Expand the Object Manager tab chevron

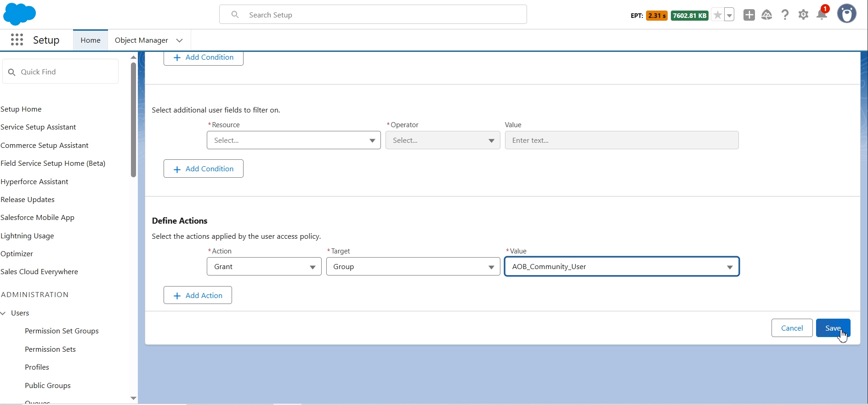(180, 40)
